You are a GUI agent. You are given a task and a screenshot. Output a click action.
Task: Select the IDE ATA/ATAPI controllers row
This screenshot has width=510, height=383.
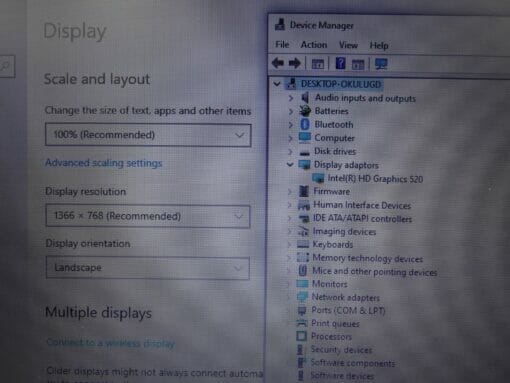coord(362,219)
